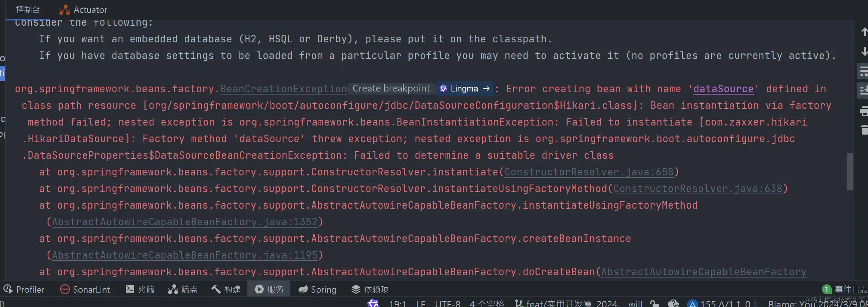
Task: Click the cloud sync icon in status bar
Action: tap(673, 304)
